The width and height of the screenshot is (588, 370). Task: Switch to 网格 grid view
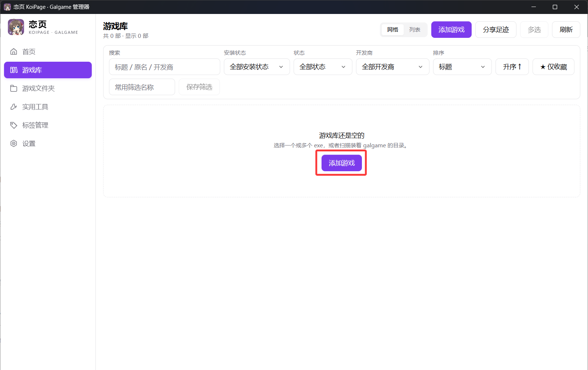tap(393, 30)
